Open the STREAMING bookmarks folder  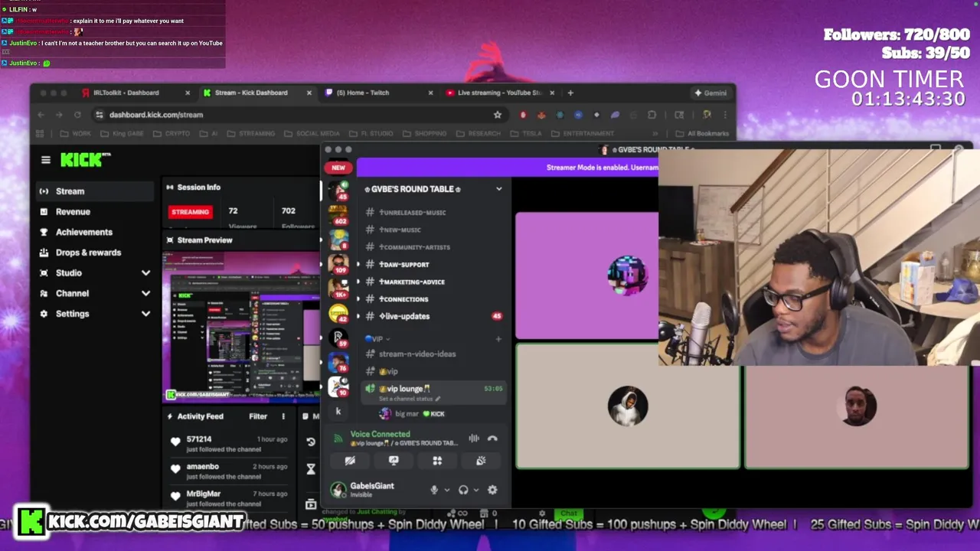[250, 133]
